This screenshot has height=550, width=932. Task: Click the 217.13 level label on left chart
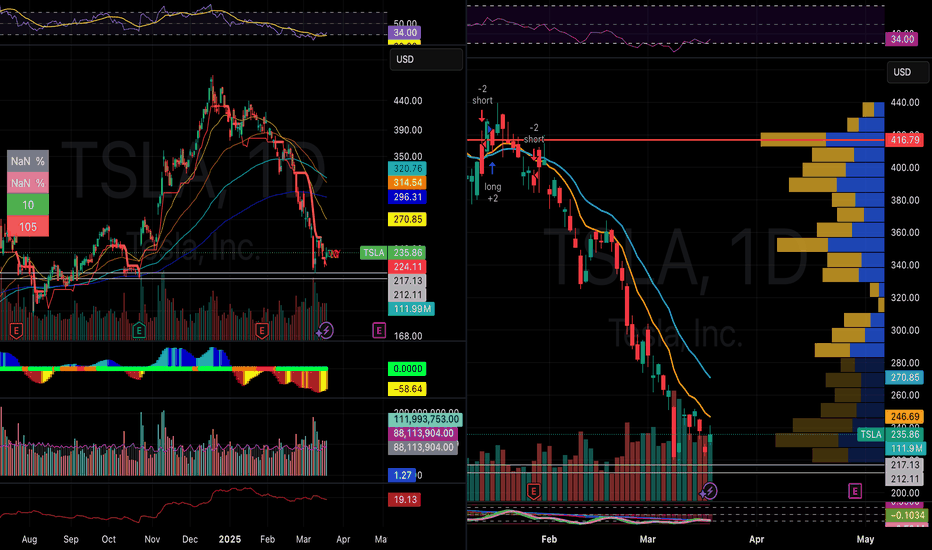click(407, 281)
